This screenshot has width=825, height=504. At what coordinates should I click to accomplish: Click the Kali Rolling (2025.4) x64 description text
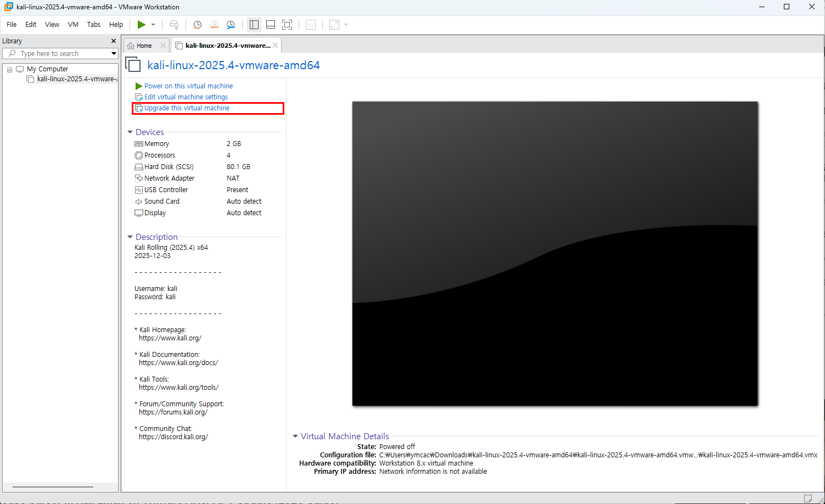(171, 248)
